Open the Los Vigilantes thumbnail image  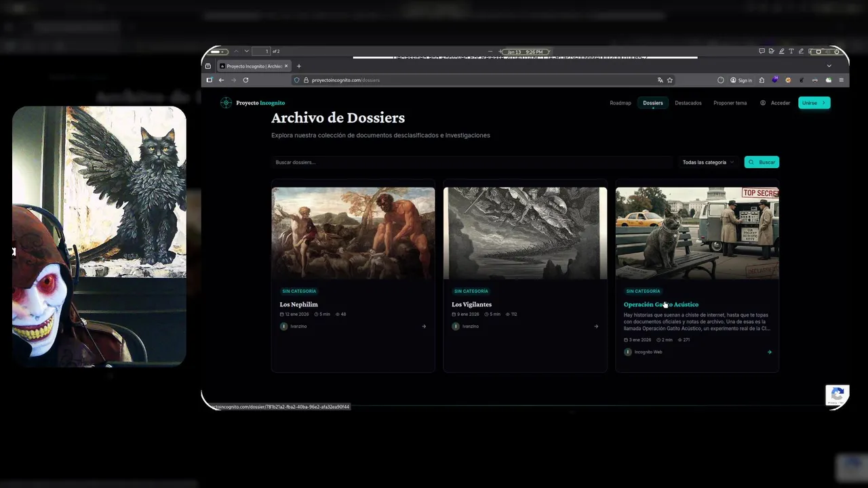point(525,233)
